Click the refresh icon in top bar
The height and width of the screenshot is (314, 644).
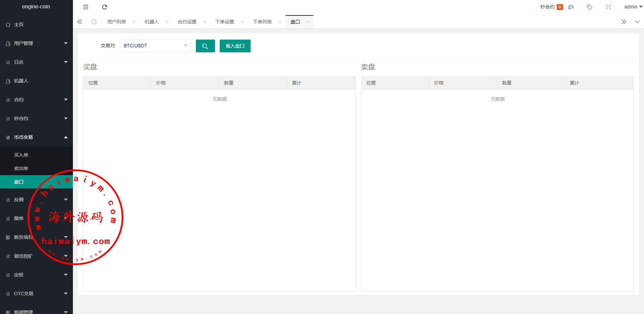104,7
